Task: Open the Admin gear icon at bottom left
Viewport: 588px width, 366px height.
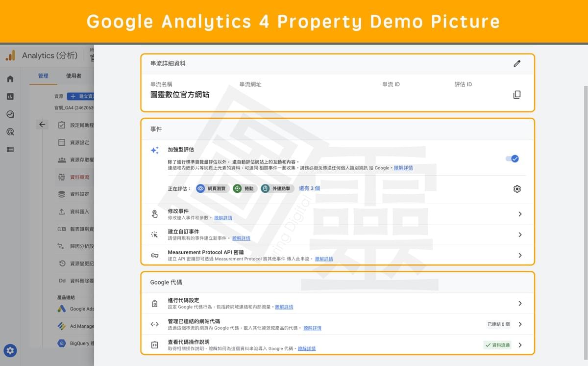Action: pos(11,350)
